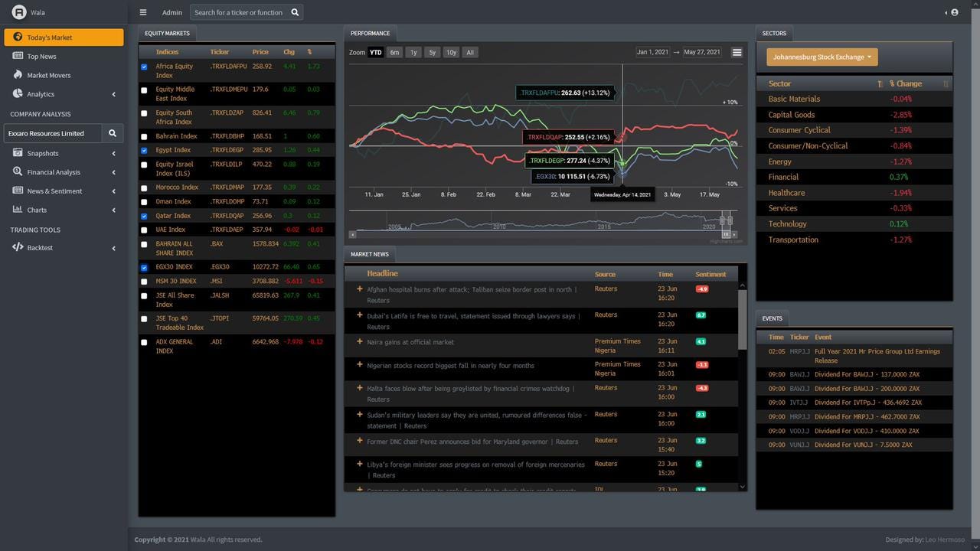Image resolution: width=980 pixels, height=551 pixels.
Task: Expand the Former DNC chair plus icon
Action: (x=360, y=441)
